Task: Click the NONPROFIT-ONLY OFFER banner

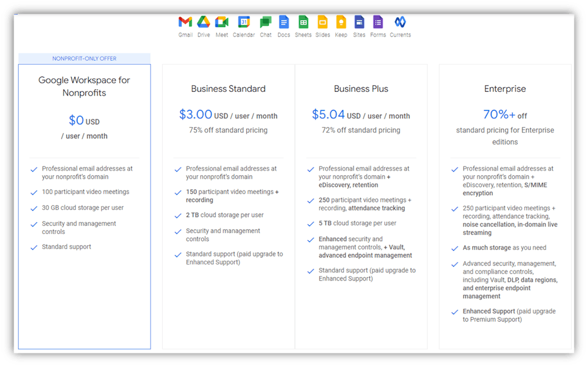Action: [84, 59]
